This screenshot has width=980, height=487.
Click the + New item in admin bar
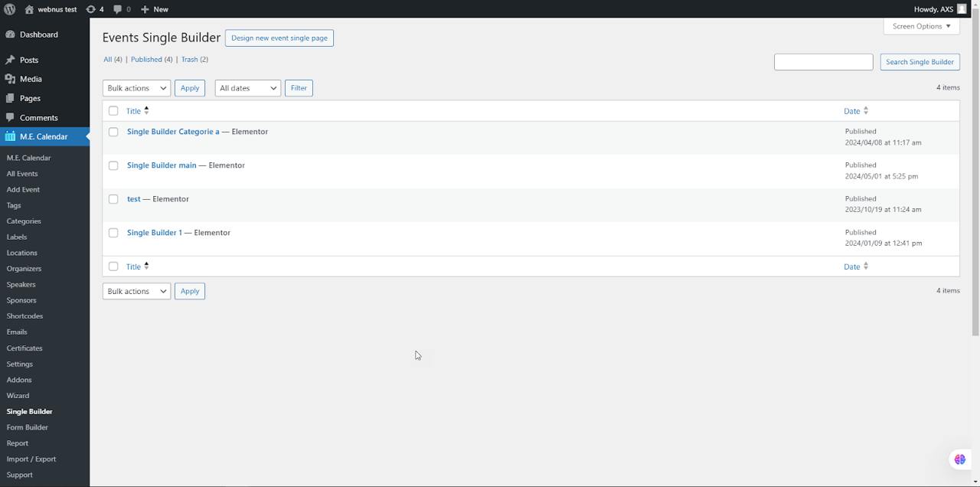(x=153, y=9)
